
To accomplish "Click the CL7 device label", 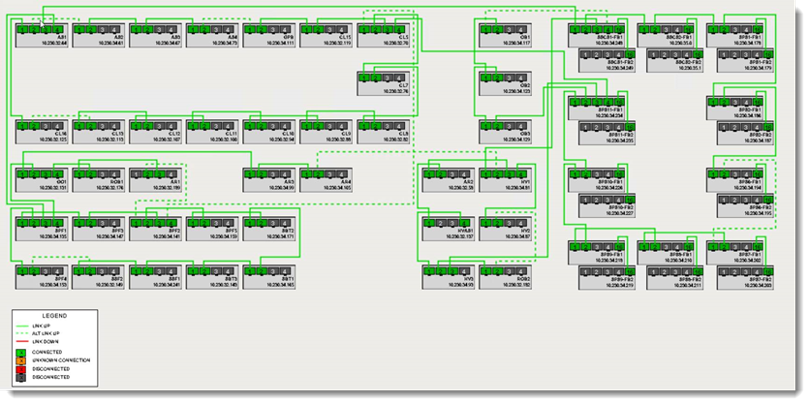I will tap(403, 85).
